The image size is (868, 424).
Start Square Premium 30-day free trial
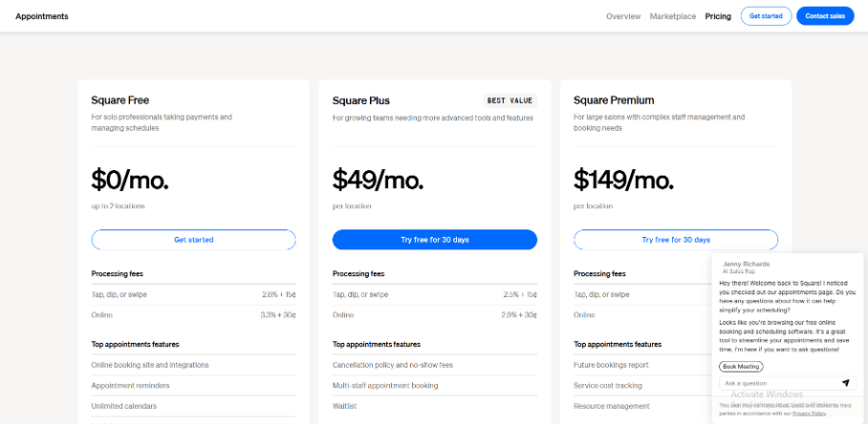[676, 240]
